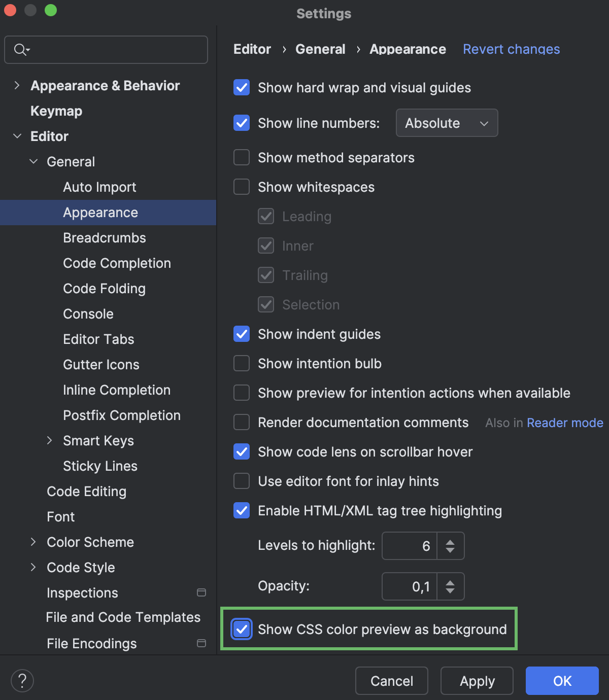609x700 pixels.
Task: Select the Code Folding settings page
Action: (x=104, y=288)
